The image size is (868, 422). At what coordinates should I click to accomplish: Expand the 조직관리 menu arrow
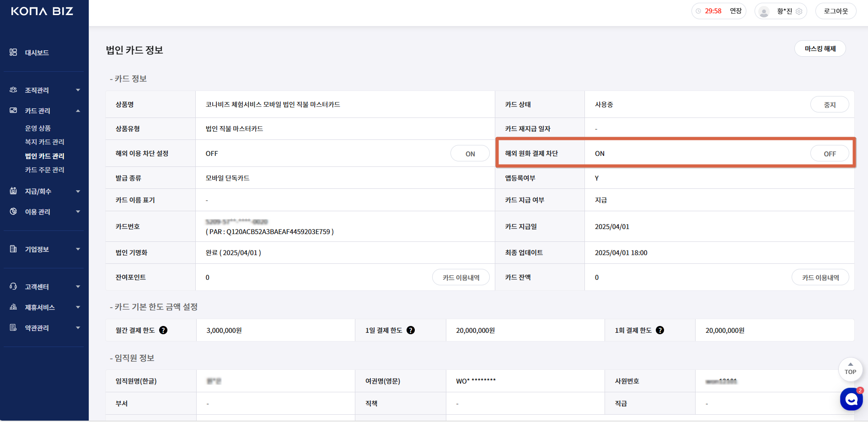(78, 90)
